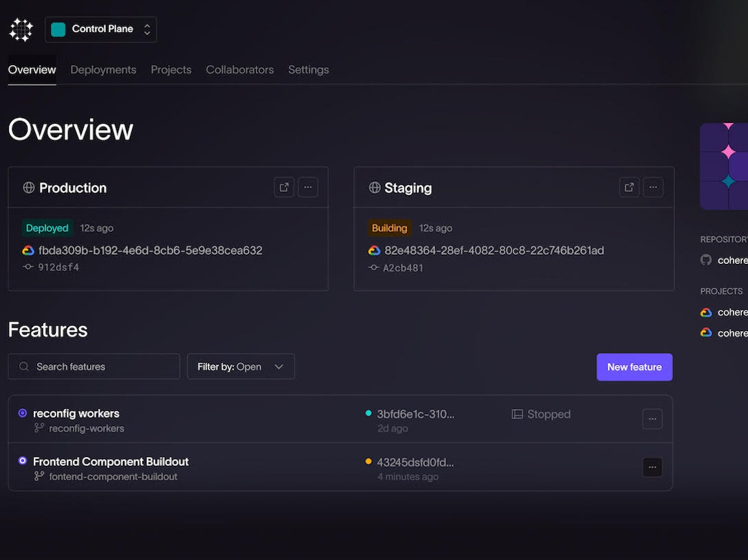Open the Settings tab
Viewport: 748px width, 560px height.
click(308, 70)
